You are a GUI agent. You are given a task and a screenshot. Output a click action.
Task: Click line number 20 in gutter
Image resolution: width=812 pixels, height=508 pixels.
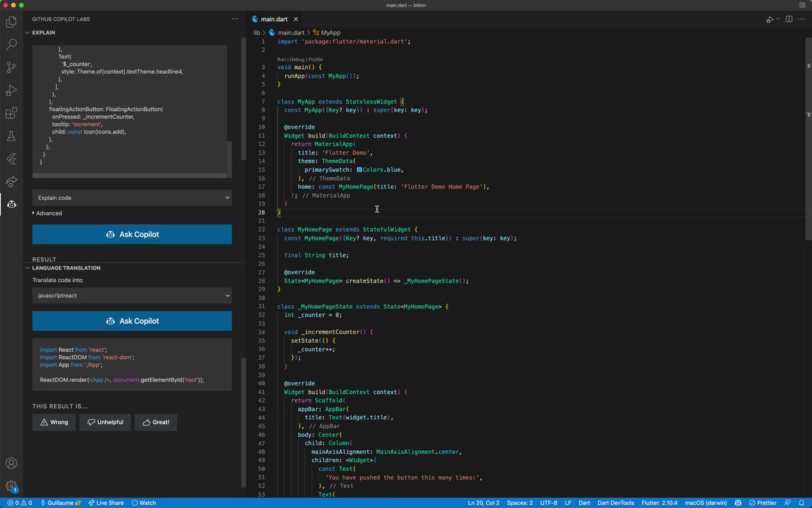click(x=263, y=213)
